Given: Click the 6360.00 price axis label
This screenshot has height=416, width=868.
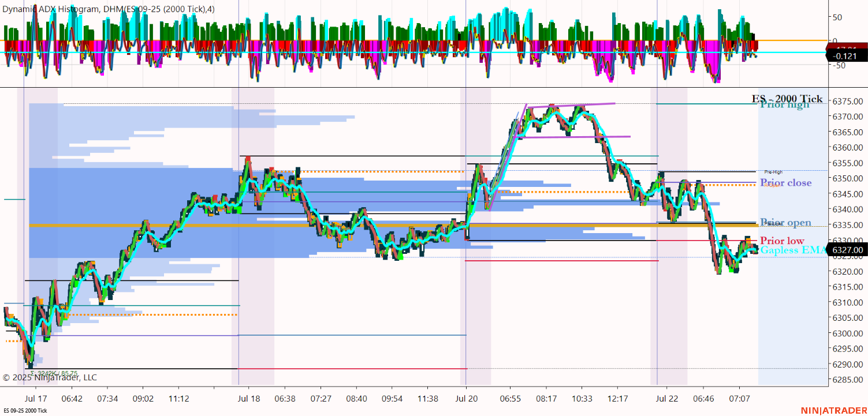Looking at the screenshot, I should (847, 148).
